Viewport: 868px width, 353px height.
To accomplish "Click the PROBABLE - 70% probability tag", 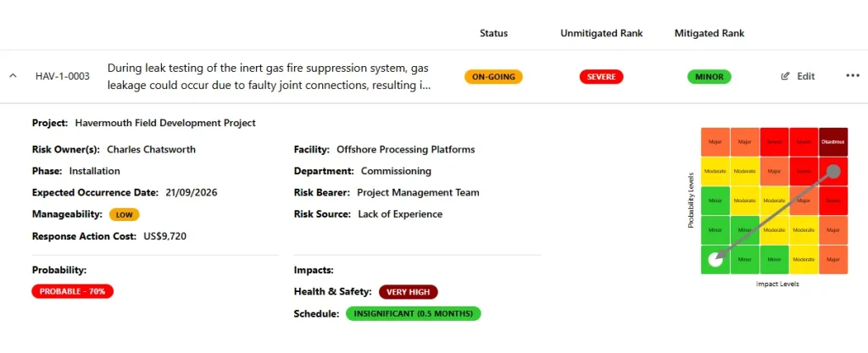I will pyautogui.click(x=73, y=291).
